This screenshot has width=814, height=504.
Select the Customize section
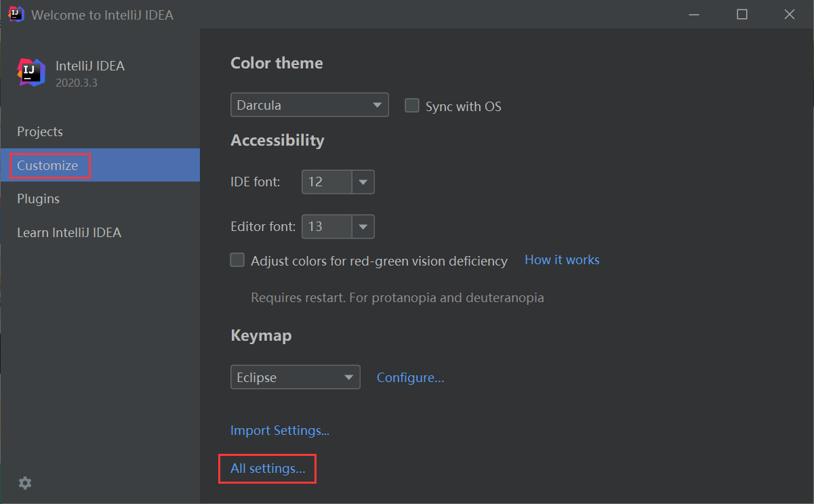click(x=100, y=165)
